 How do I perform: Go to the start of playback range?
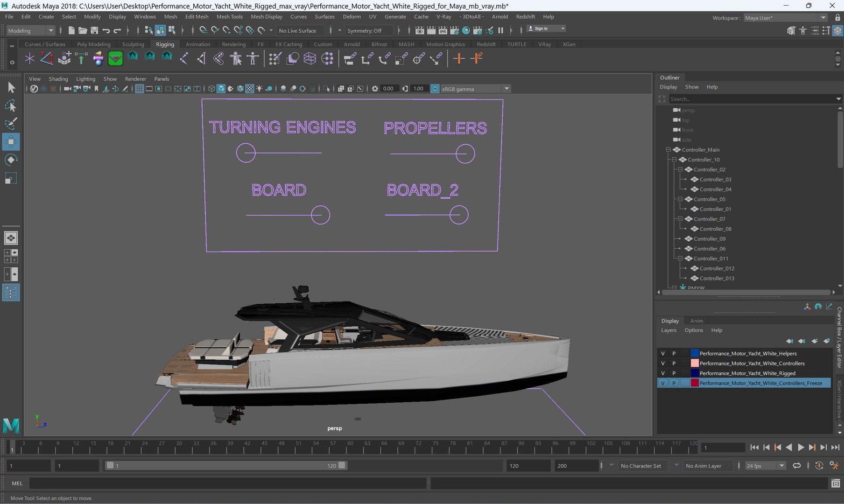pos(754,448)
